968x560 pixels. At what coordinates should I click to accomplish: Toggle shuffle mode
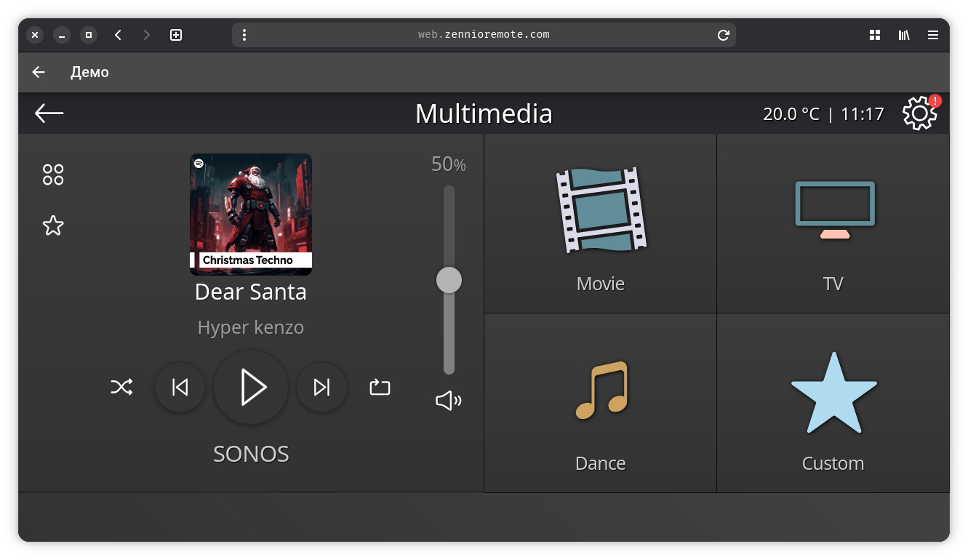tap(121, 387)
